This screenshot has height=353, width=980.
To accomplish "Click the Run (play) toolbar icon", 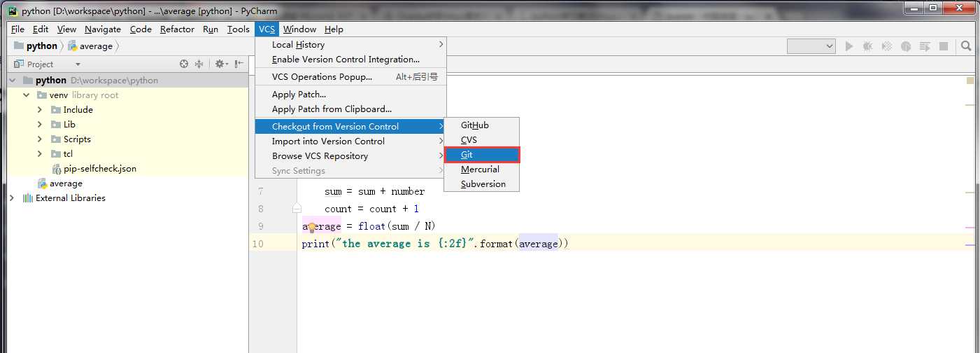I will 849,46.
